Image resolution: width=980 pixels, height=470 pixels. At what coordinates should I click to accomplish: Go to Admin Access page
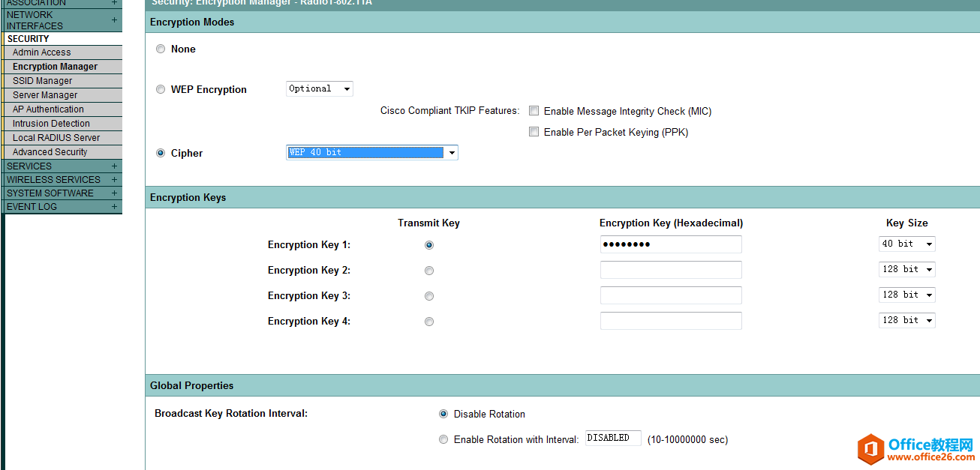(x=42, y=52)
